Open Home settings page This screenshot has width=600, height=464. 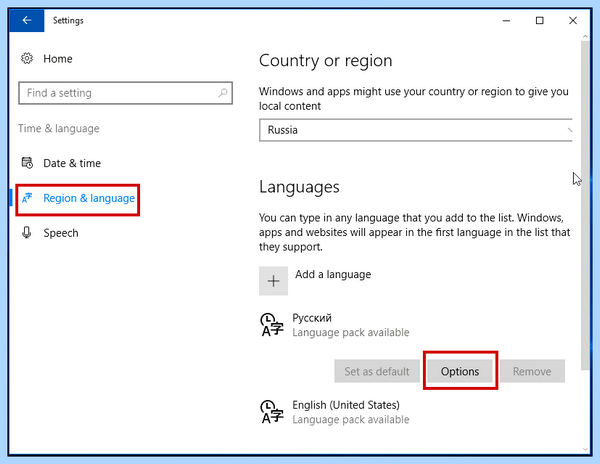click(x=57, y=59)
